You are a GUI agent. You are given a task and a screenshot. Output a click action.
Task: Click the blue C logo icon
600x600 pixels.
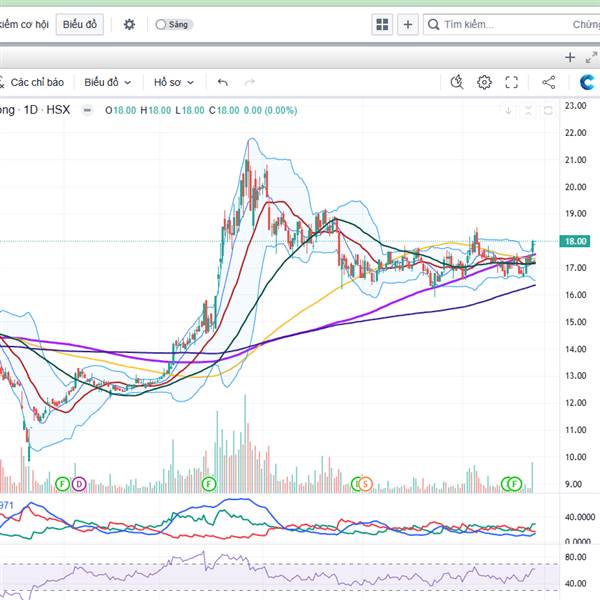[587, 82]
